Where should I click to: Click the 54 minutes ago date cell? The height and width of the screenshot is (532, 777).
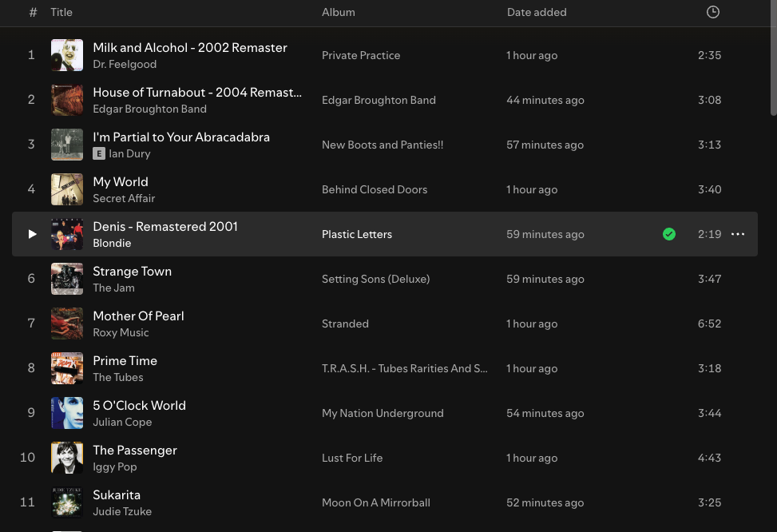(545, 413)
